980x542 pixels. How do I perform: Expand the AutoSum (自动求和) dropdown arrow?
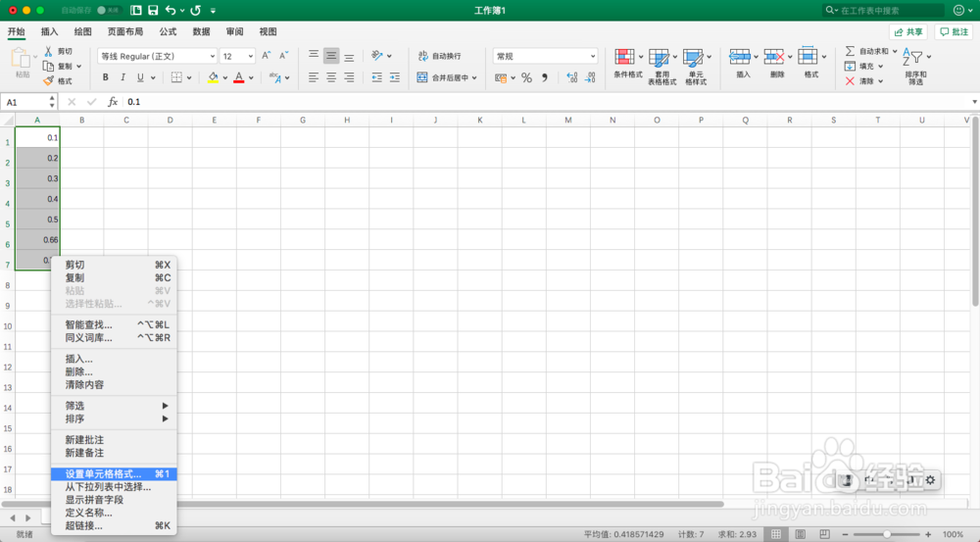(x=895, y=51)
